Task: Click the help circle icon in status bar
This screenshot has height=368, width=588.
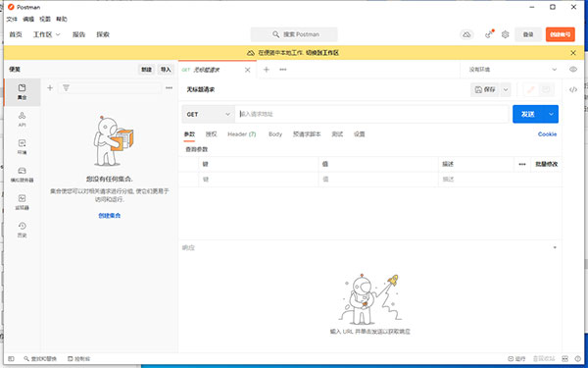Action: (578, 359)
